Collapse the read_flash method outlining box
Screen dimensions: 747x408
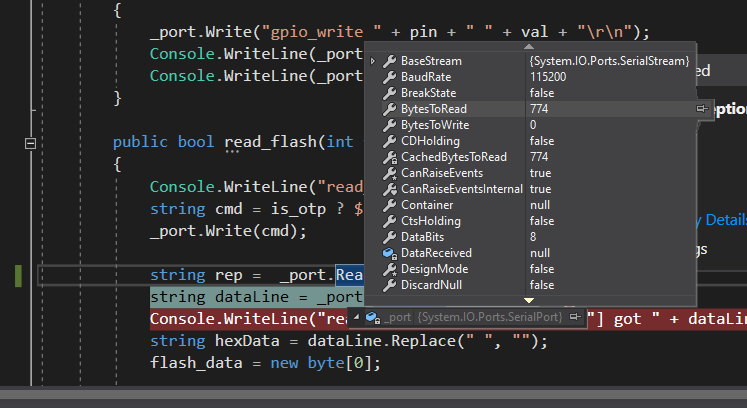pos(30,143)
